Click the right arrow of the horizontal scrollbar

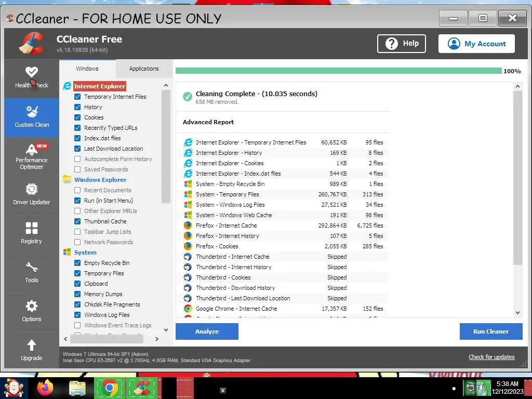157,339
